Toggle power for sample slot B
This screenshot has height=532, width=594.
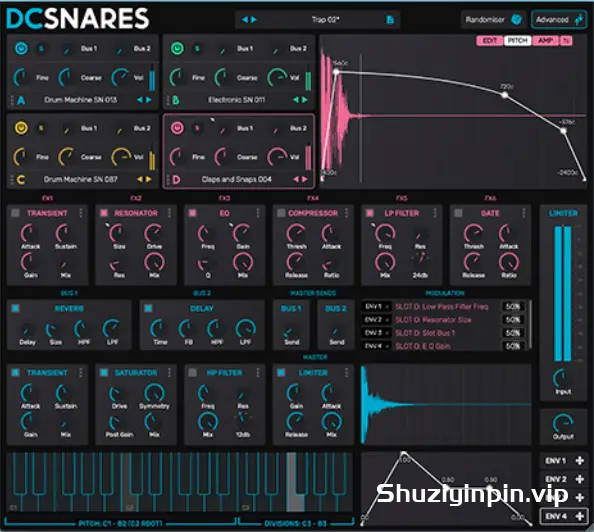pyautogui.click(x=177, y=49)
